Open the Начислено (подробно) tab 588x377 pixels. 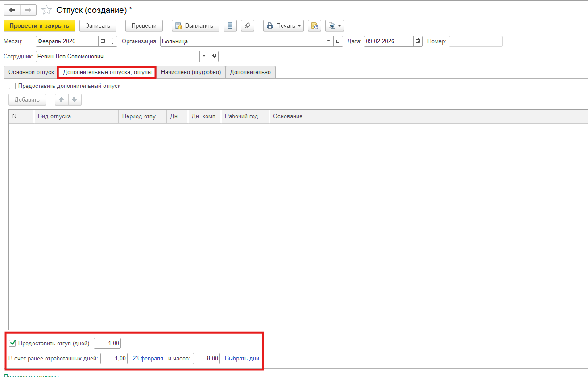click(191, 72)
